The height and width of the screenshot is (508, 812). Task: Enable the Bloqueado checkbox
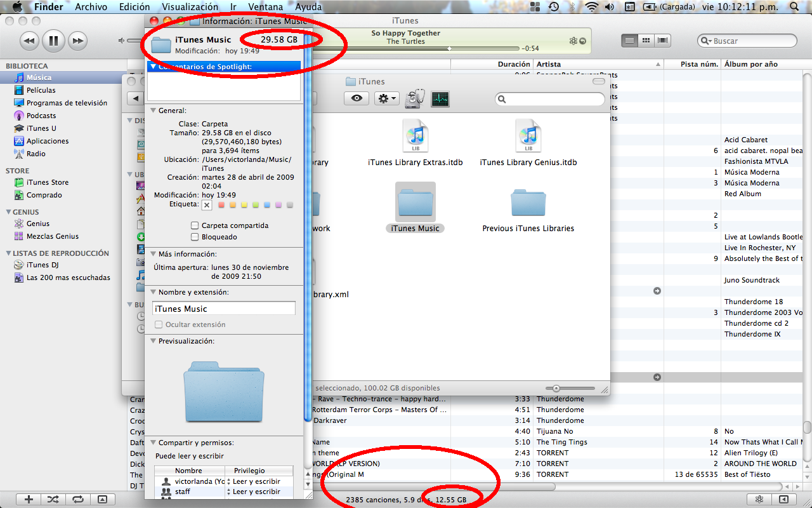pos(195,237)
